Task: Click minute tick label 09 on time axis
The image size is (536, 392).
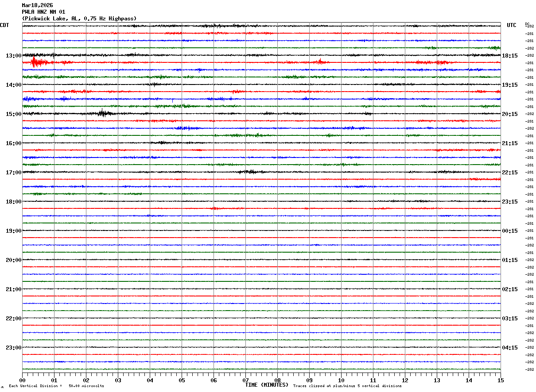Action: coord(310,380)
